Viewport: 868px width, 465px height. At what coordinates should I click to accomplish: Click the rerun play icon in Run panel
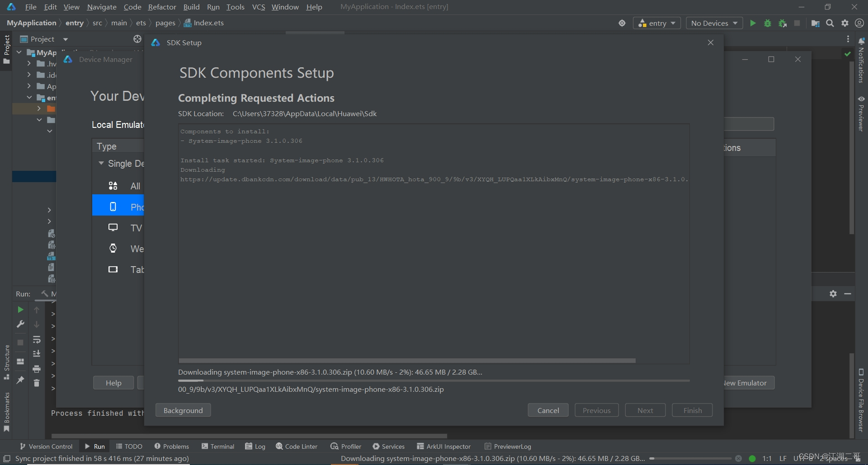20,310
